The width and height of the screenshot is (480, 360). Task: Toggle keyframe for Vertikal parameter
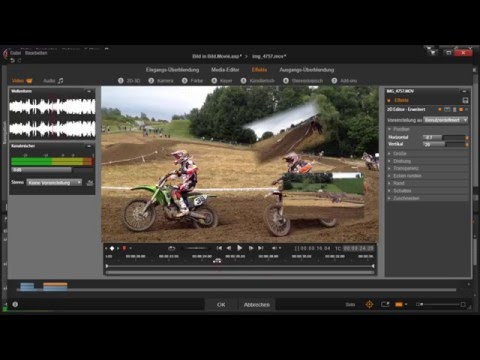point(467,144)
